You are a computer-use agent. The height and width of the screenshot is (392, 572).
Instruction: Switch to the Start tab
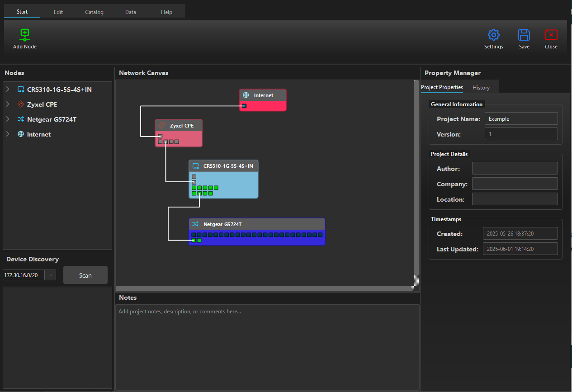[x=22, y=12]
